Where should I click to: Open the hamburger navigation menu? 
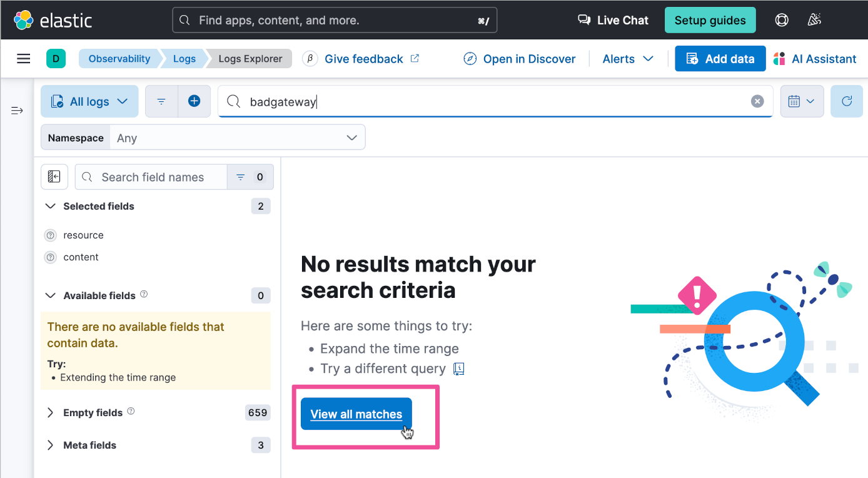pos(24,59)
